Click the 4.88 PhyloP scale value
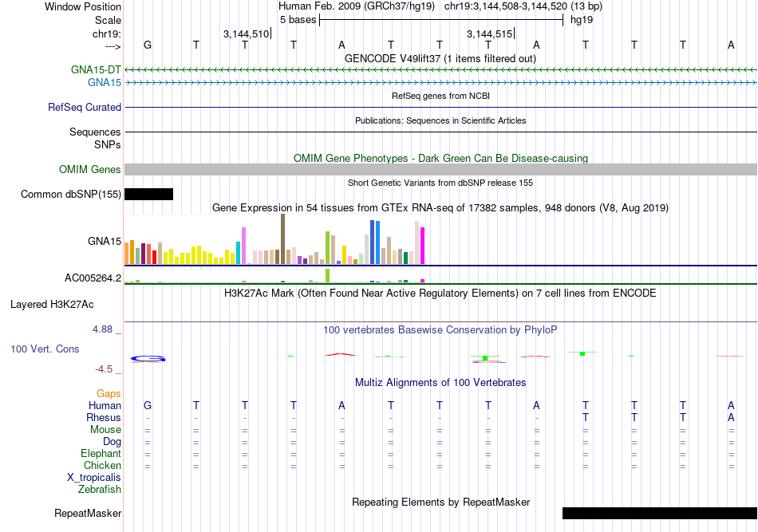 102,329
